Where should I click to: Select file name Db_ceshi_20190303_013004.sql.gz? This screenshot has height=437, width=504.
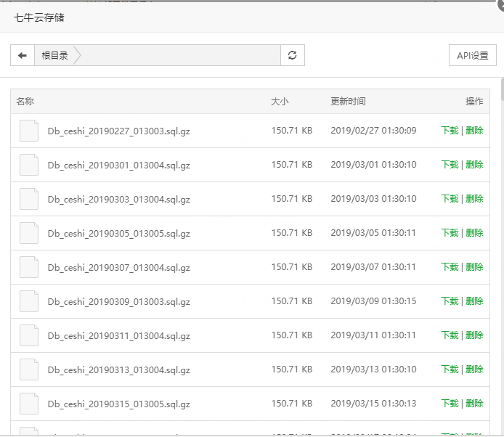[x=119, y=199]
